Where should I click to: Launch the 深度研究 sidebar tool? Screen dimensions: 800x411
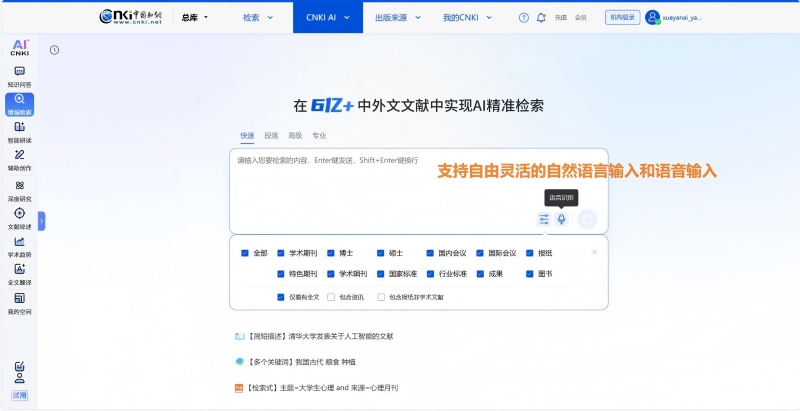pyautogui.click(x=19, y=189)
